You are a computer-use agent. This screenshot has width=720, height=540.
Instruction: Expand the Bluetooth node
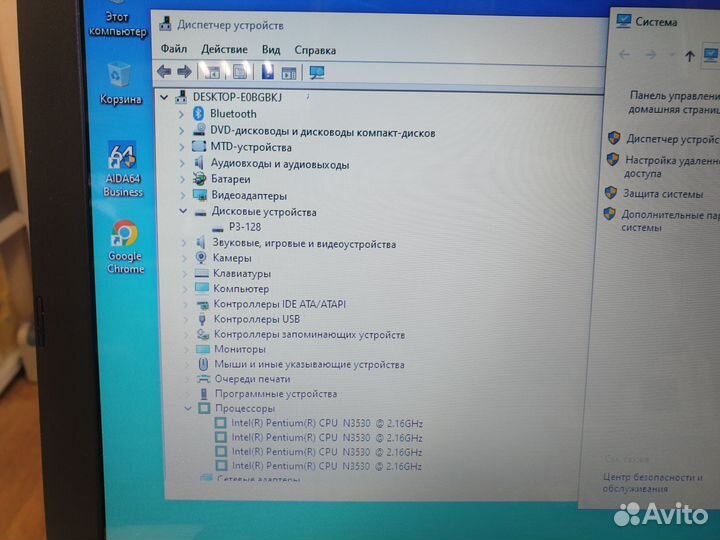point(181,114)
